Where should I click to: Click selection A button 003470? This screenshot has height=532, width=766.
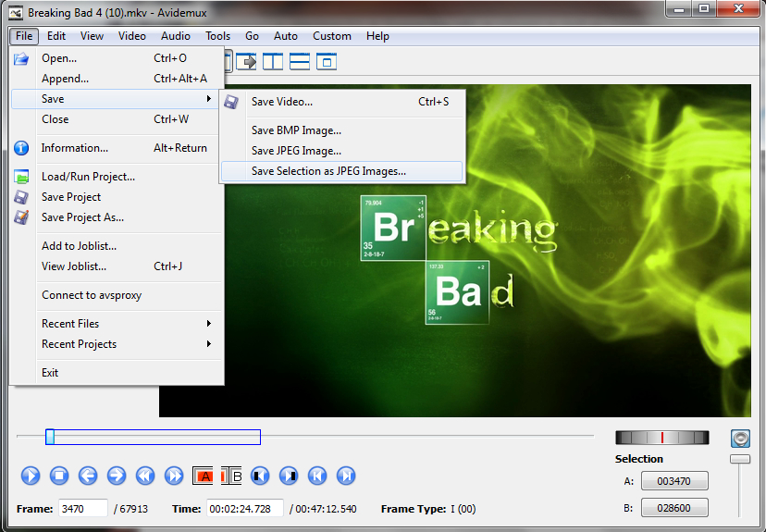click(x=674, y=481)
